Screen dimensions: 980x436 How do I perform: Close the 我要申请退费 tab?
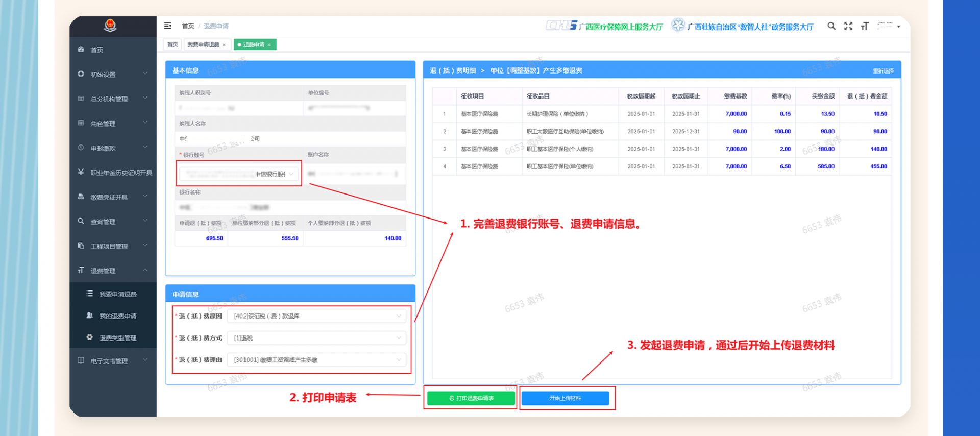coord(224,45)
